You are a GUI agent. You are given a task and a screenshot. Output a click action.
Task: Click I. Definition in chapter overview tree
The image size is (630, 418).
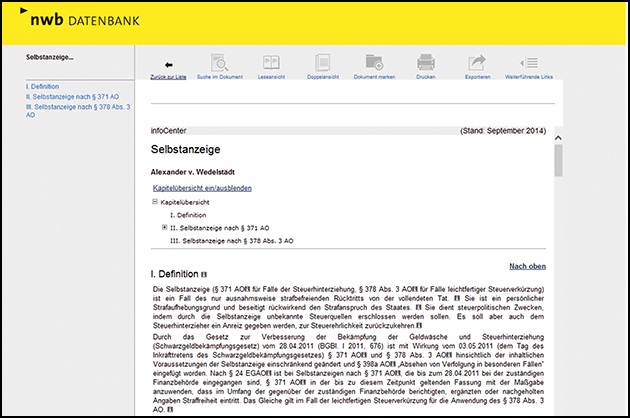click(190, 214)
